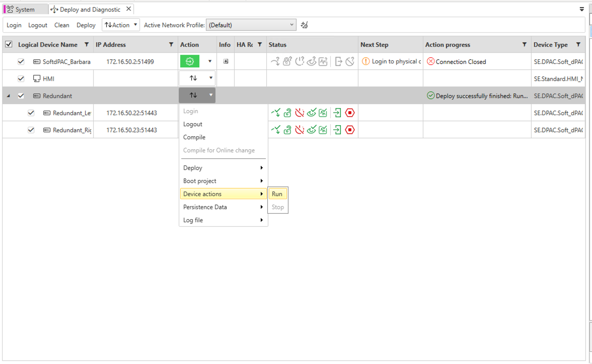Click the red crossed power icon for Redundant_Left

(300, 113)
